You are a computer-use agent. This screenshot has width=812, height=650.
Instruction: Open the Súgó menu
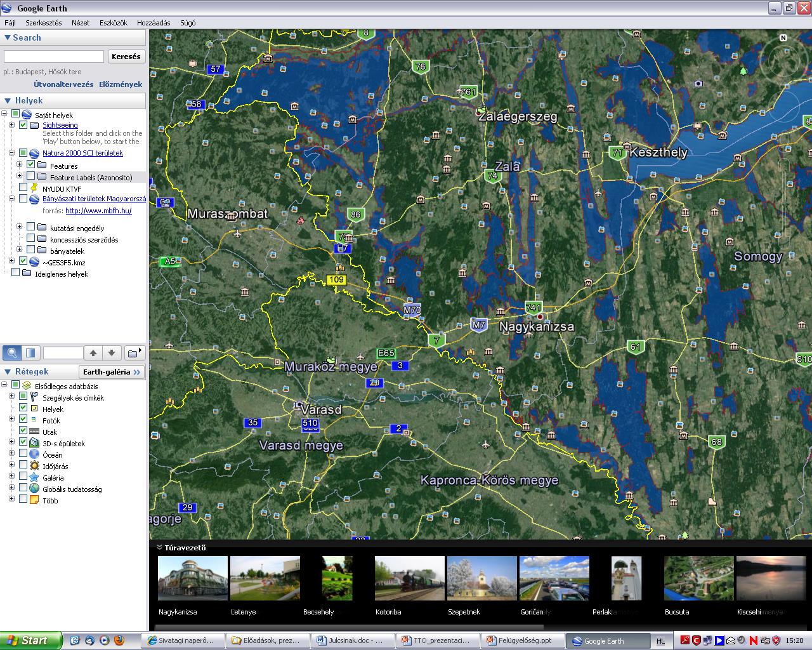point(188,23)
